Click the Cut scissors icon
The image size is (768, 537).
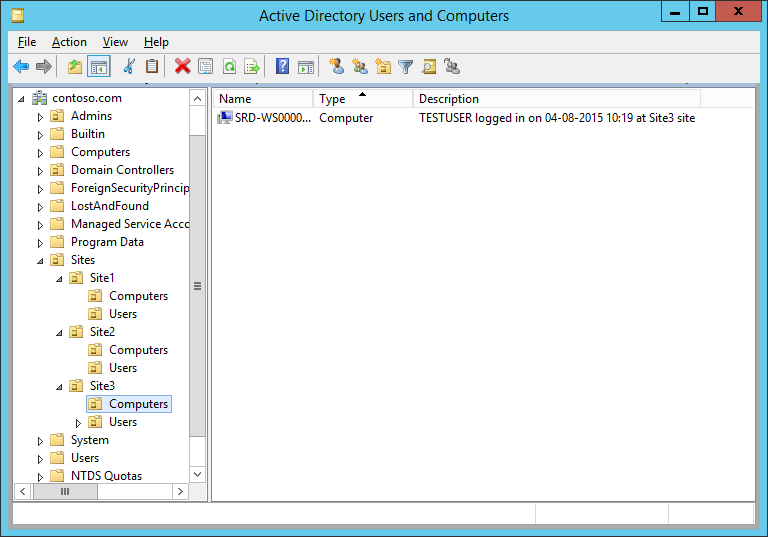coord(129,66)
